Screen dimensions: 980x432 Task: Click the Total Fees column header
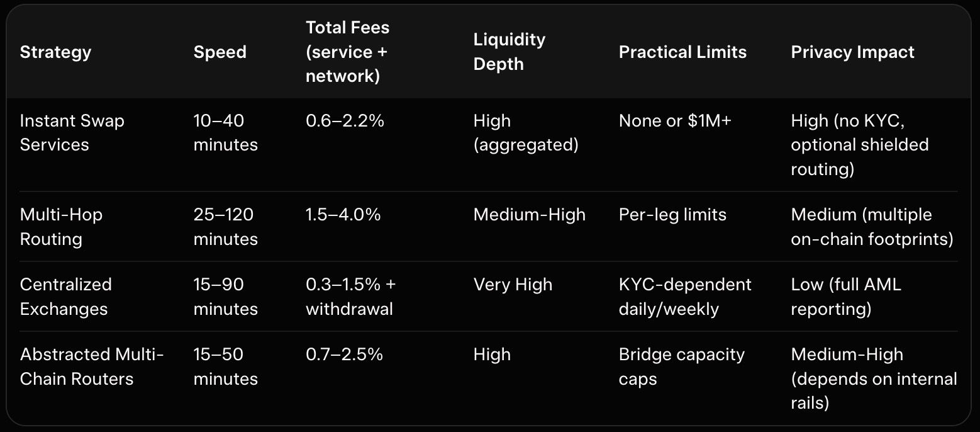[347, 52]
